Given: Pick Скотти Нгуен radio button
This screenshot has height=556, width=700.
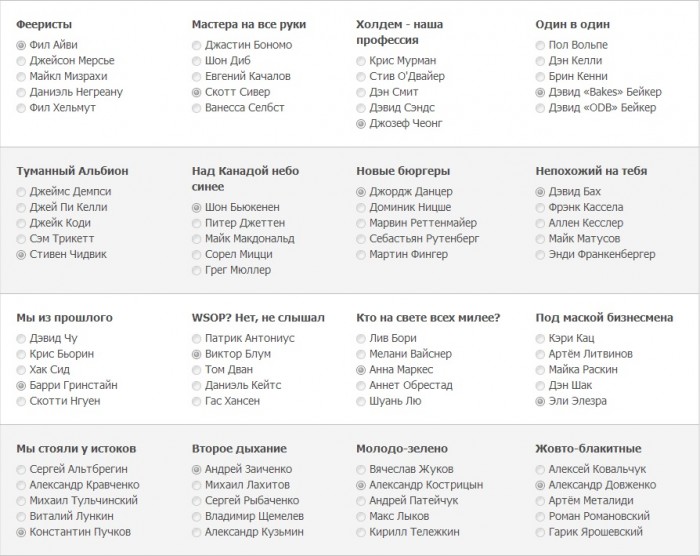Looking at the screenshot, I should (22, 401).
